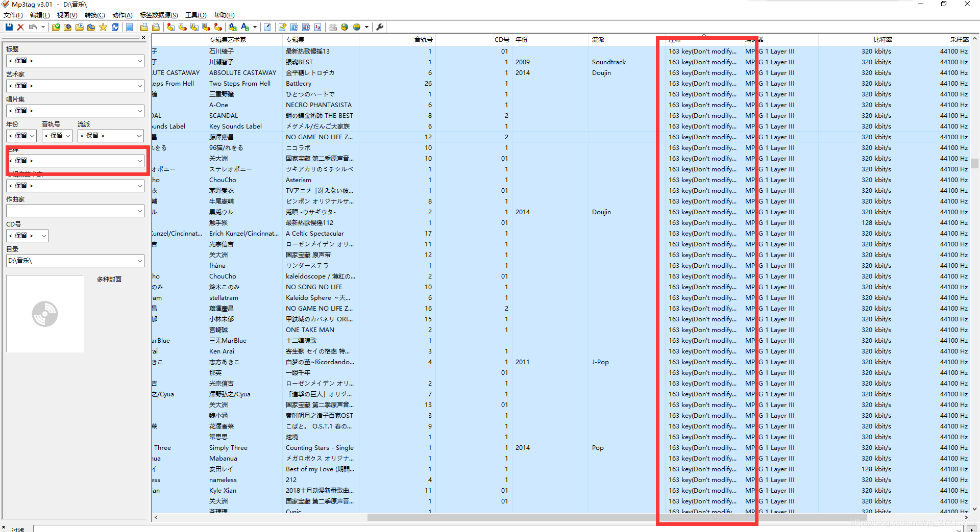This screenshot has height=532, width=980.
Task: Select the row with album NECRO PHANTASISTA
Action: tap(561, 105)
